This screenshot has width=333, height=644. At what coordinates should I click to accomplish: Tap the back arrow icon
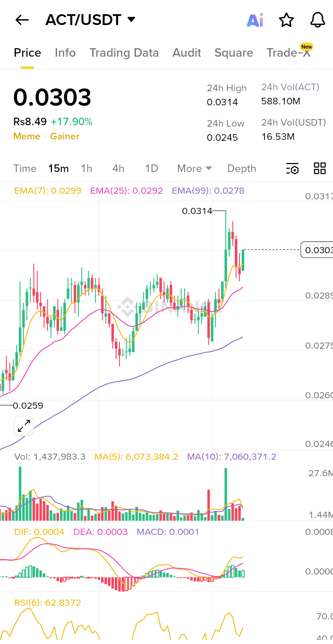pyautogui.click(x=22, y=20)
